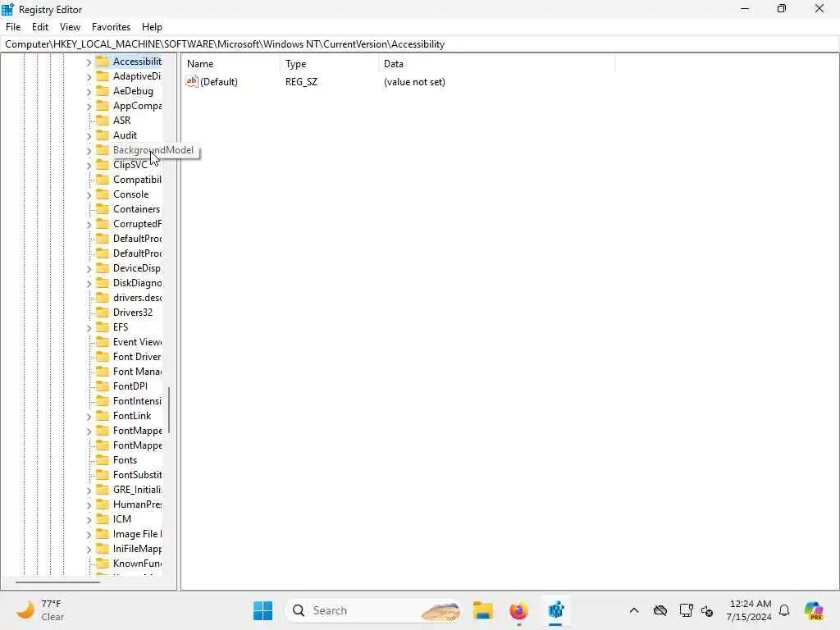Open the weather widget showing 77°F
Image resolution: width=840 pixels, height=630 pixels.
pos(40,610)
